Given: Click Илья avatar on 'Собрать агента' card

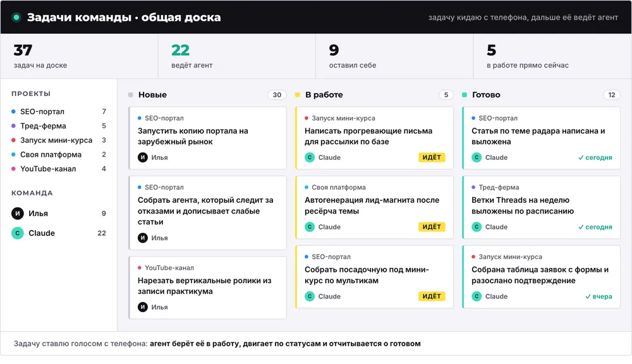Looking at the screenshot, I should (143, 238).
